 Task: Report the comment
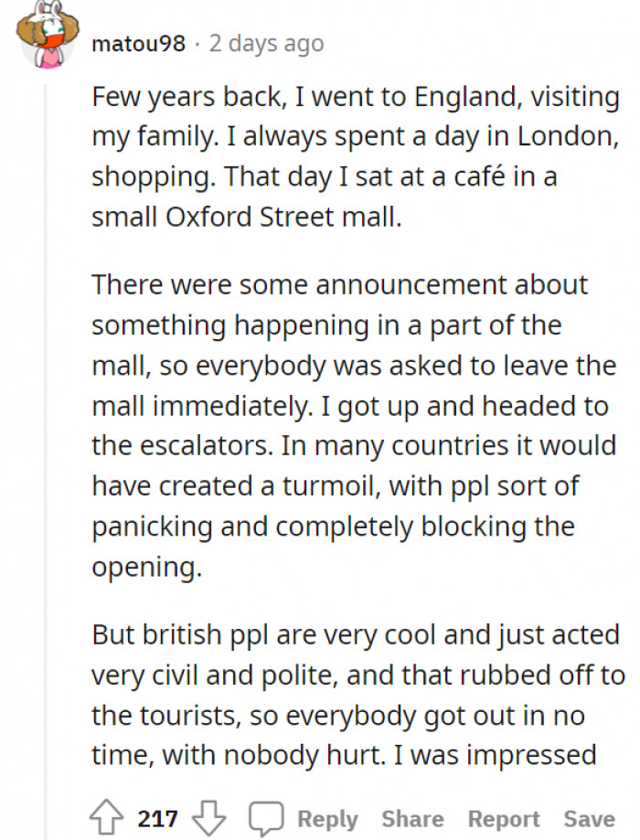tap(503, 818)
